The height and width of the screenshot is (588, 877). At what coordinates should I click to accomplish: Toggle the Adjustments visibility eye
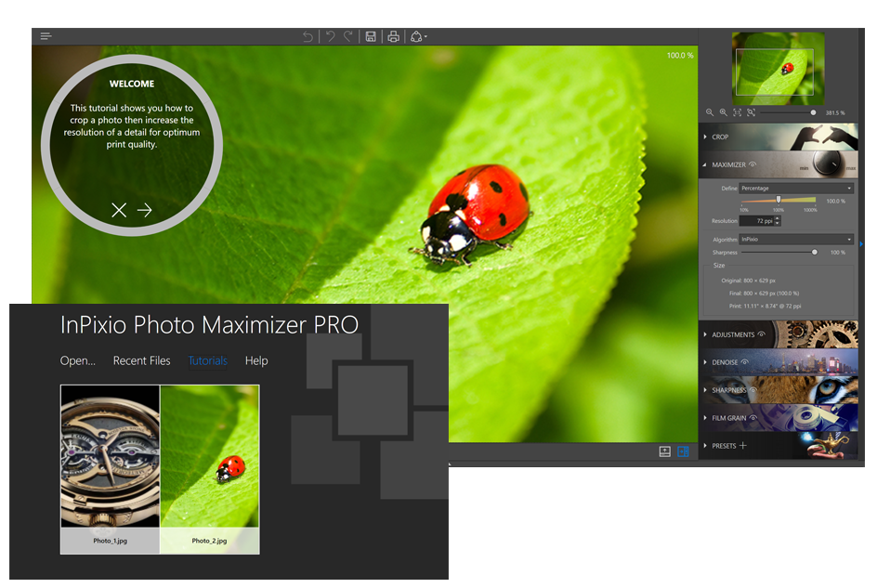point(761,334)
